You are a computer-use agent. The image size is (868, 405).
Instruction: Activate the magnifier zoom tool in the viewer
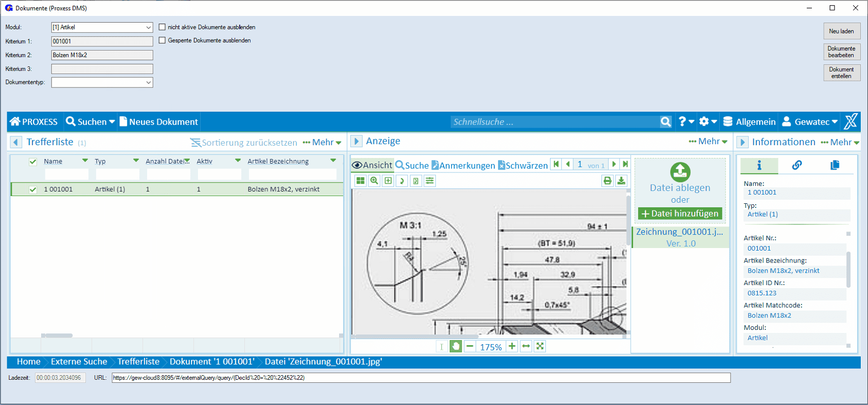coord(375,181)
